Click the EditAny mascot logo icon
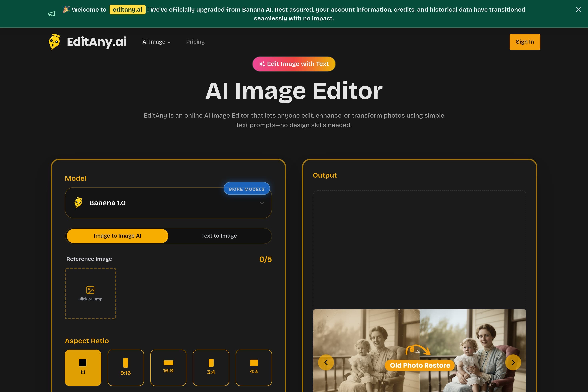This screenshot has width=588, height=392. point(54,42)
